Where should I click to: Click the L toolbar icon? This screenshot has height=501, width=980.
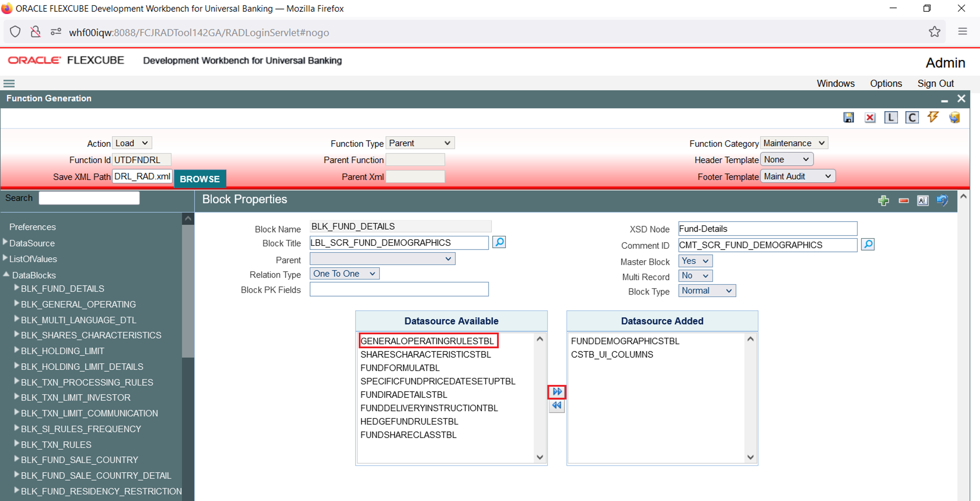click(x=891, y=117)
